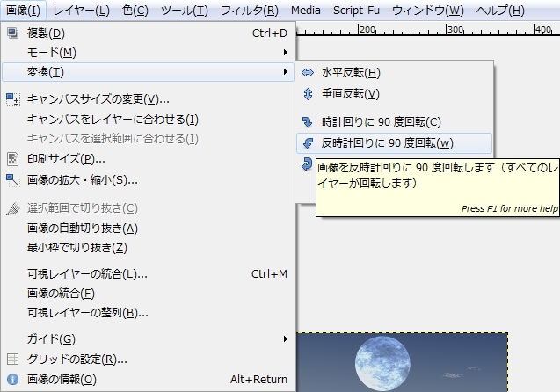Select 可視レイヤーの整列(B)... entry
Image resolution: width=560 pixels, height=392 pixels.
click(148, 313)
